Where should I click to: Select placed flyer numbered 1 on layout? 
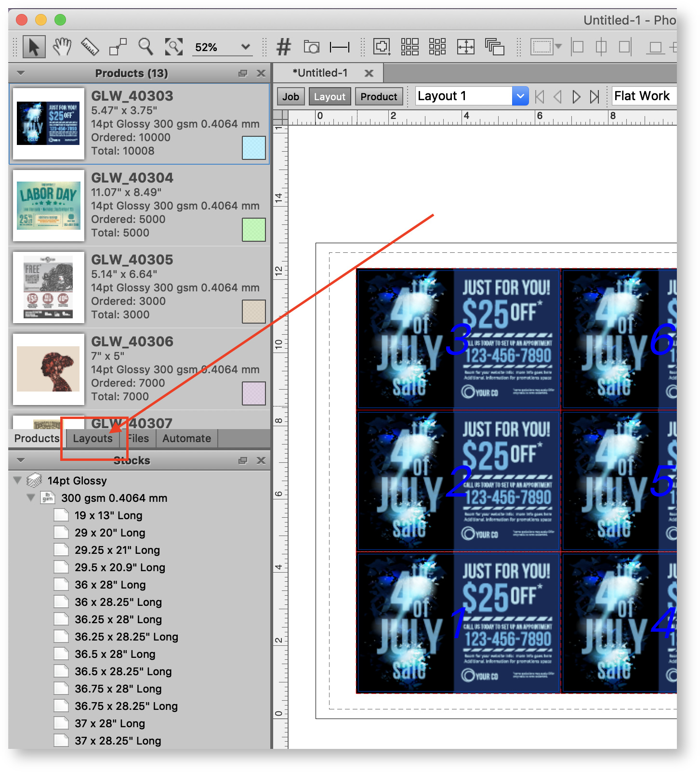click(x=458, y=623)
